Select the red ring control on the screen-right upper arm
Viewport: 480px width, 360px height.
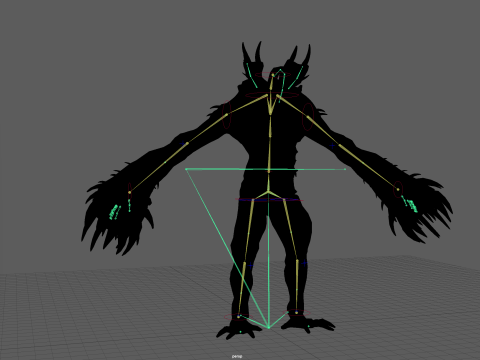tap(308, 117)
